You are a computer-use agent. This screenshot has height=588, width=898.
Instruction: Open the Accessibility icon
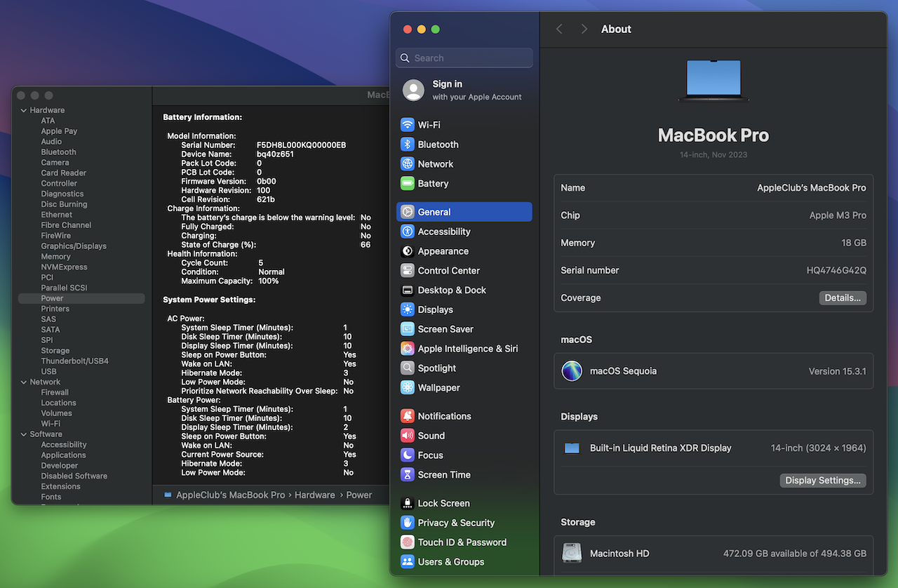tap(408, 232)
